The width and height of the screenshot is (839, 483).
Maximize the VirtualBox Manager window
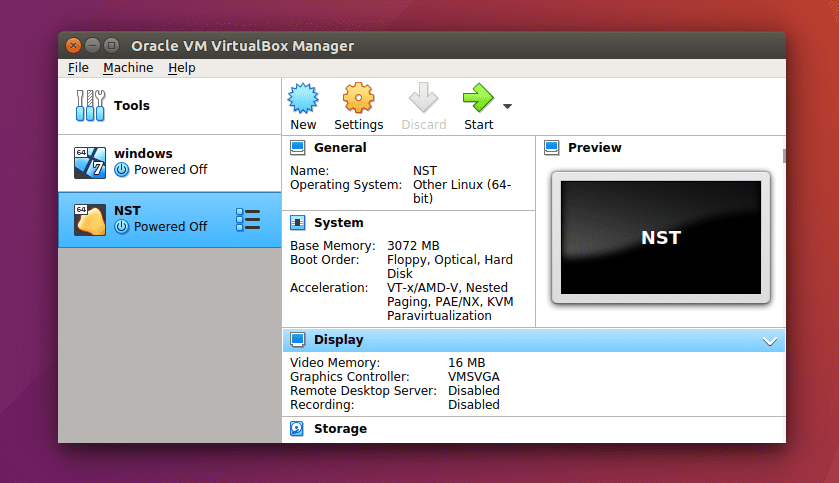[x=111, y=45]
